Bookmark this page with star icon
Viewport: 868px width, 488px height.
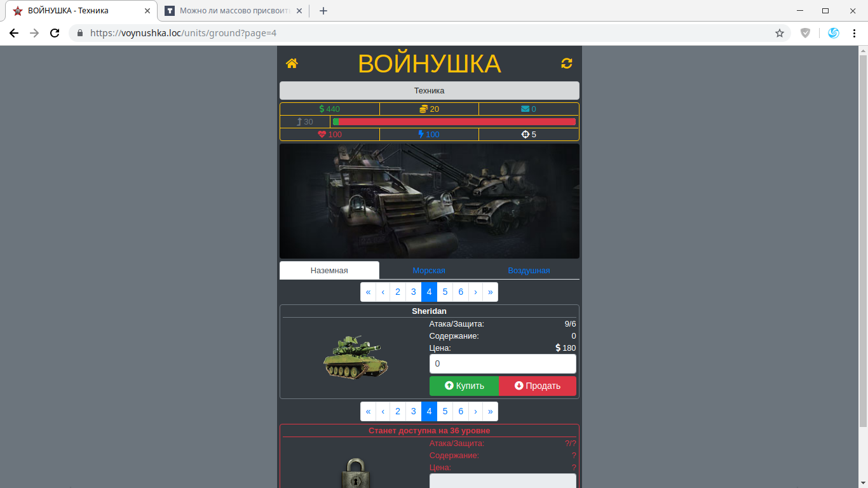click(780, 33)
